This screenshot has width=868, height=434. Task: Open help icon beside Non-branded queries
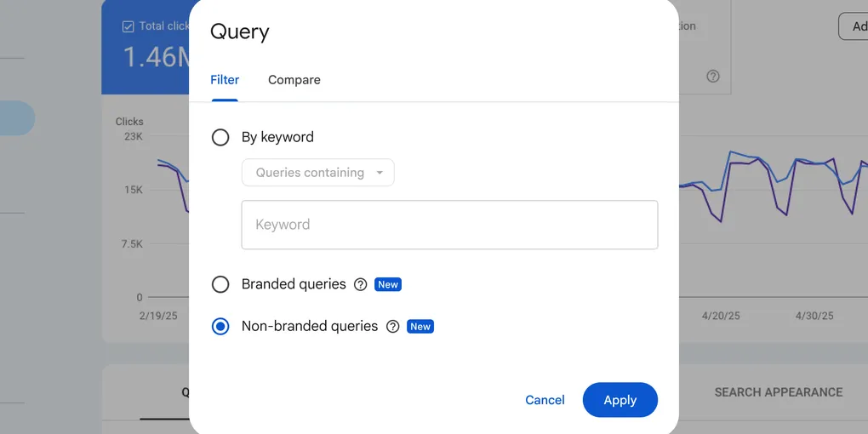coord(392,327)
